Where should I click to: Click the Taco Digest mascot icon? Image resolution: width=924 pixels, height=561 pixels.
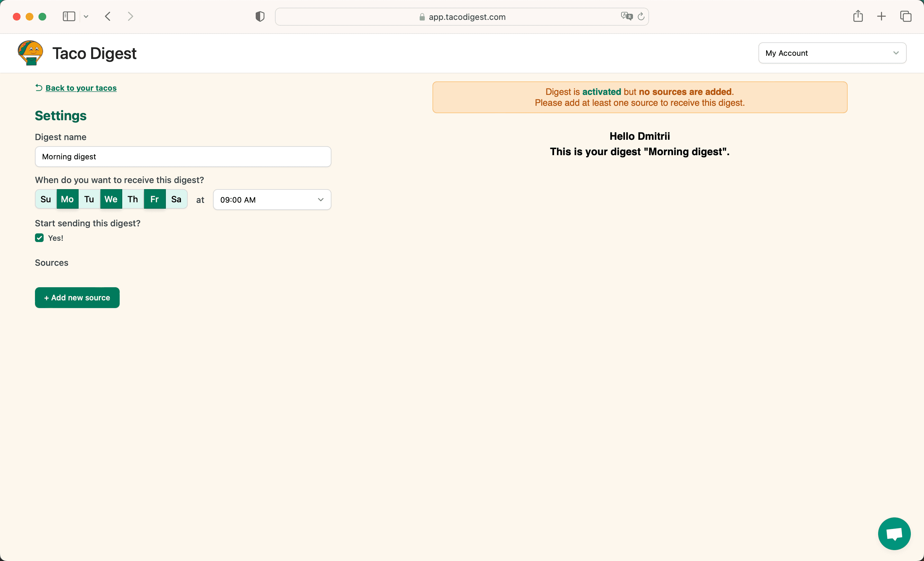(x=30, y=54)
